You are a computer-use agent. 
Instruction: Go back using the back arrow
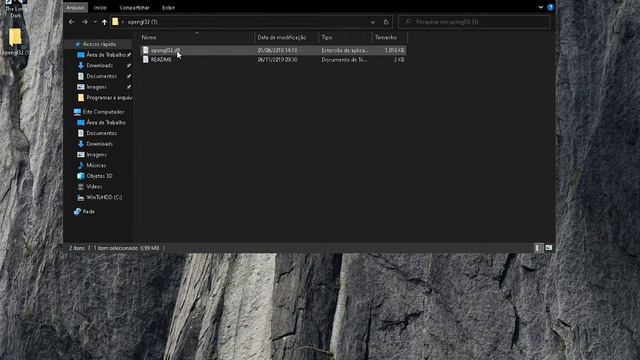pyautogui.click(x=72, y=22)
